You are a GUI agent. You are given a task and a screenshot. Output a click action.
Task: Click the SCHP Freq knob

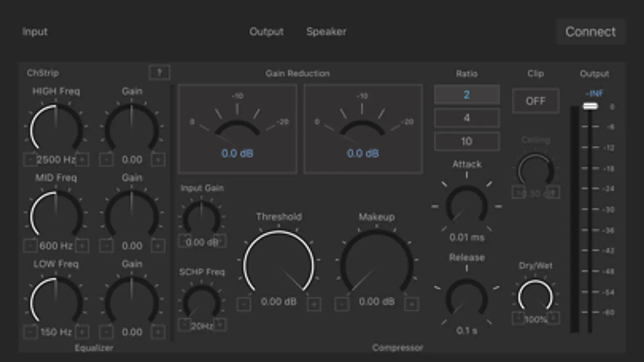click(201, 302)
